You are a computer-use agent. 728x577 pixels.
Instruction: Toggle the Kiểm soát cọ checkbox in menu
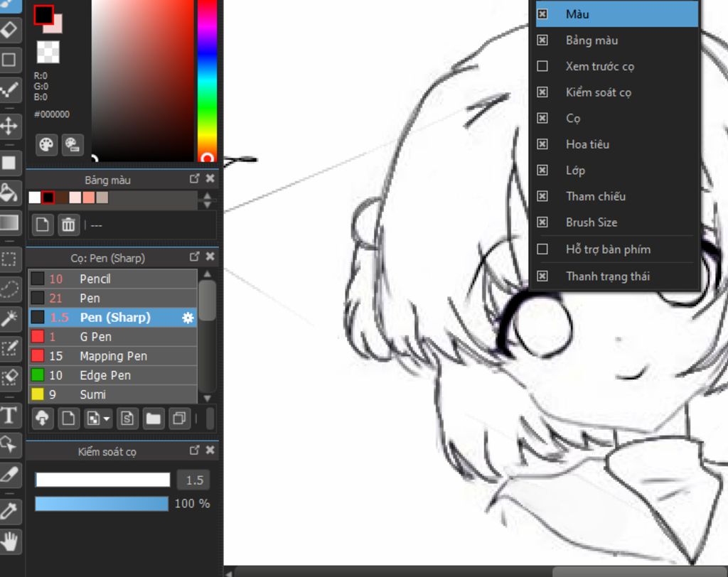coord(542,92)
